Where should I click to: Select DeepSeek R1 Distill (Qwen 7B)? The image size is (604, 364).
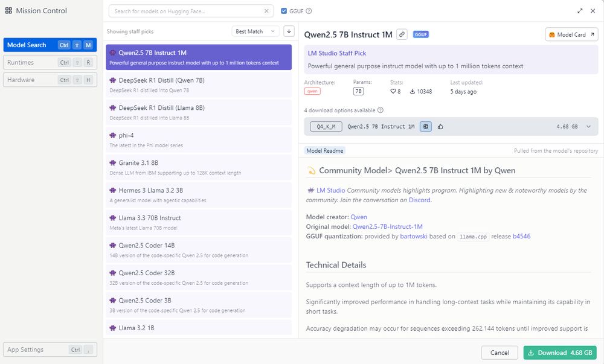coord(199,85)
